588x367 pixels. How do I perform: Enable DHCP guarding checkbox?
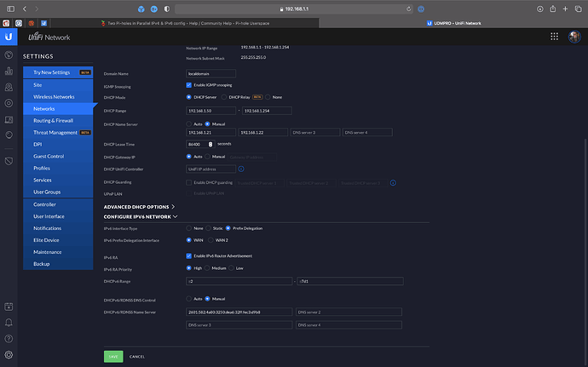pos(188,182)
